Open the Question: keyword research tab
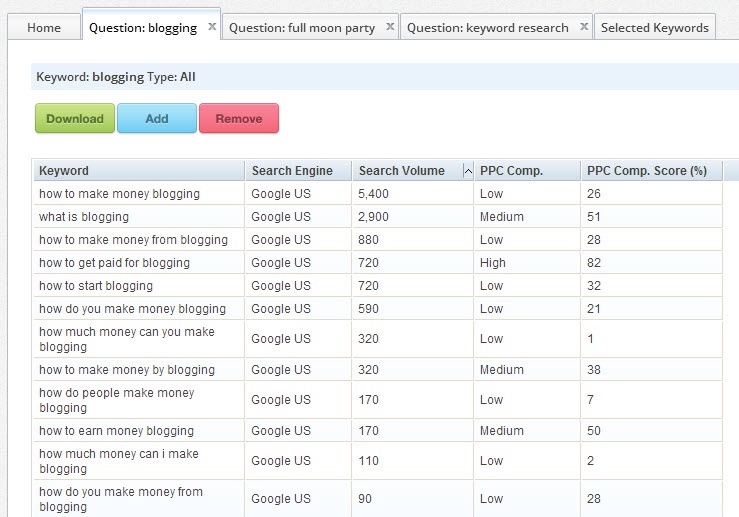This screenshot has height=517, width=739. point(487,28)
